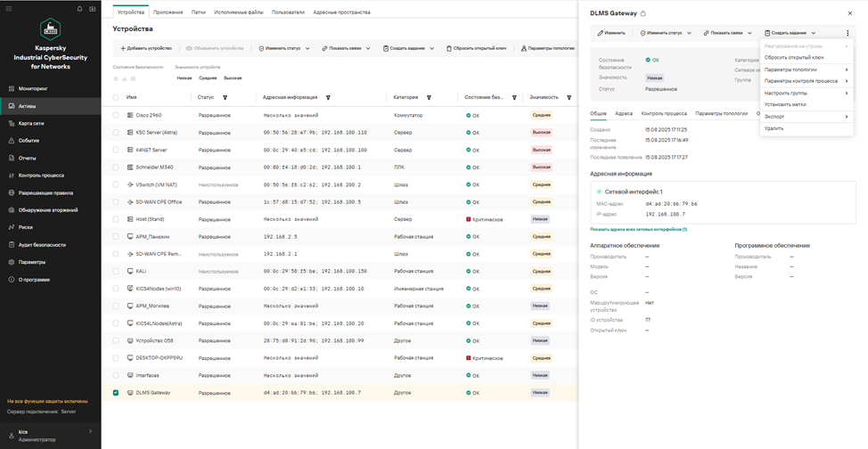This screenshot has width=868, height=449.
Task: Open Изменить статус dropdown in main toolbar
Action: coord(284,49)
